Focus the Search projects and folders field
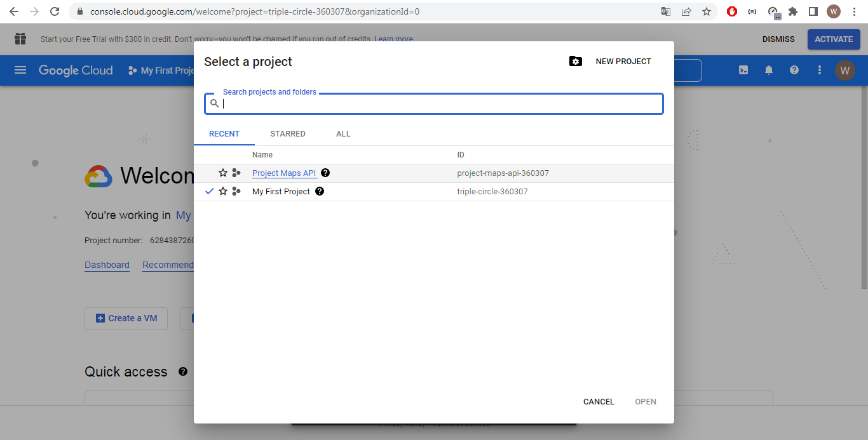Image resolution: width=868 pixels, height=440 pixels. 434,104
